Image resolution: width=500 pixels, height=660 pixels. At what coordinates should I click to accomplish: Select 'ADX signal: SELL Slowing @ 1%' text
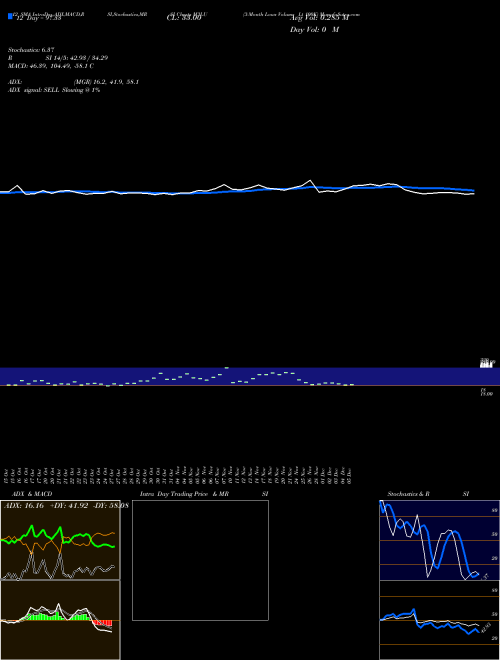coord(54,90)
